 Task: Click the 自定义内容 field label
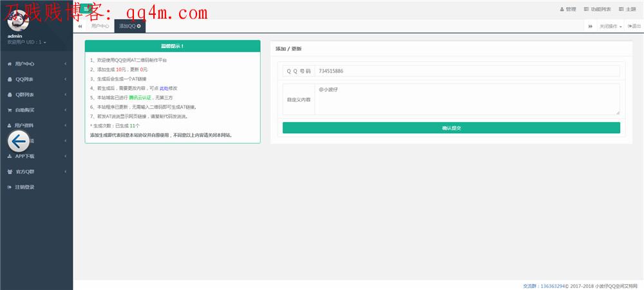pos(299,99)
